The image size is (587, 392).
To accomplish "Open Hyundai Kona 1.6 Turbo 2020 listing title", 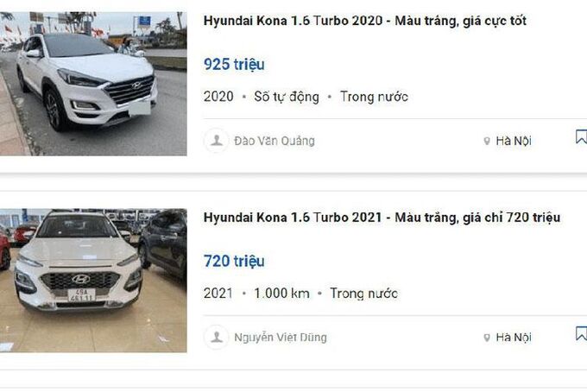I will pos(365,21).
